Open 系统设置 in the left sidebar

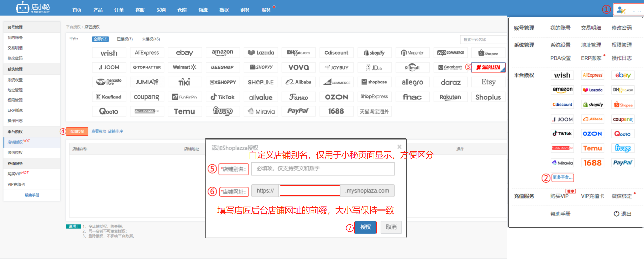[x=15, y=80]
